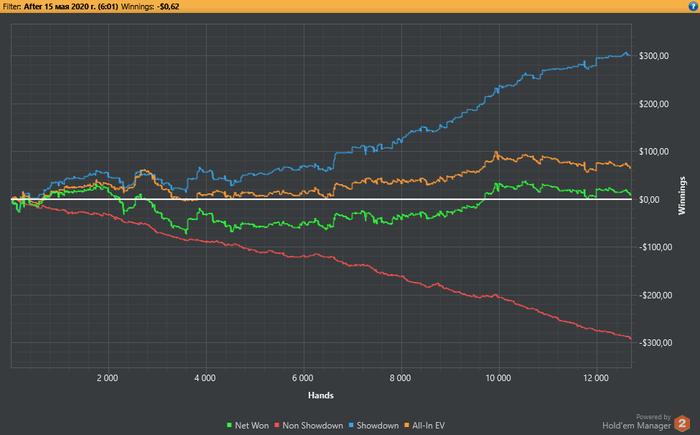Screen dimensions: 700x435
Task: Click the 12 000 hands axis label
Action: click(x=596, y=378)
